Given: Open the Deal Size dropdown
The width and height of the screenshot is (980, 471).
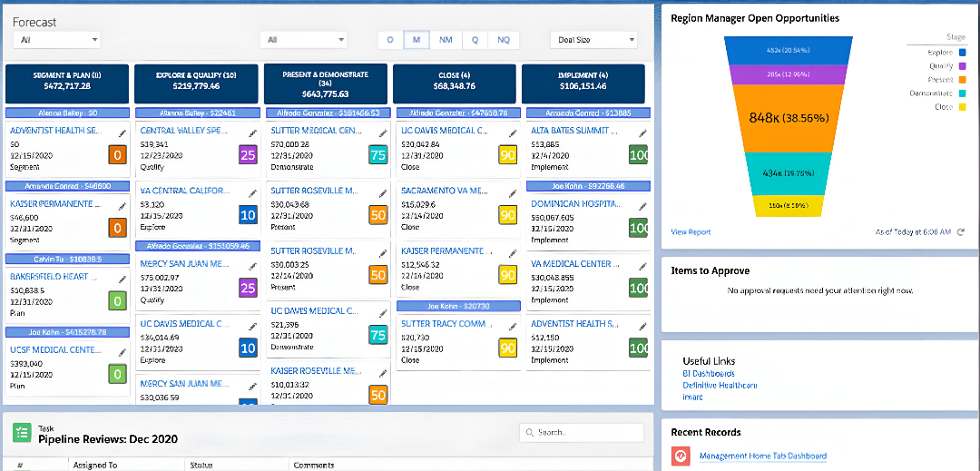Looking at the screenshot, I should (593, 39).
